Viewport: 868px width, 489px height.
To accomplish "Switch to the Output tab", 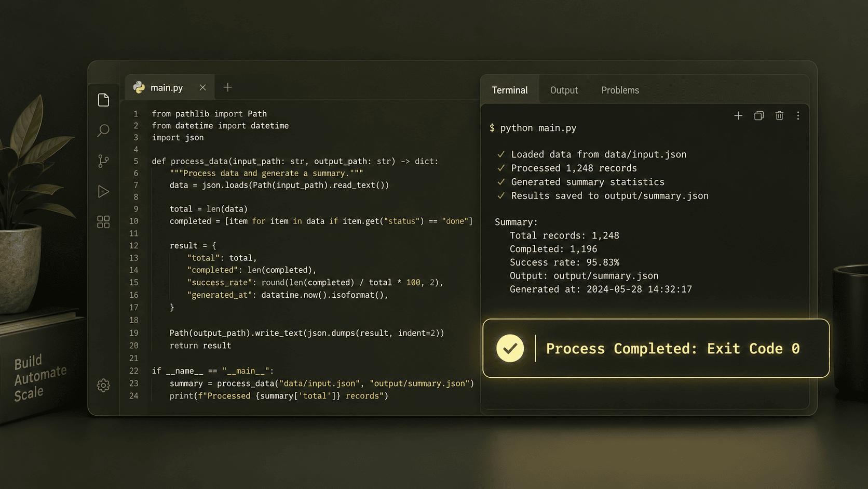I will (564, 90).
